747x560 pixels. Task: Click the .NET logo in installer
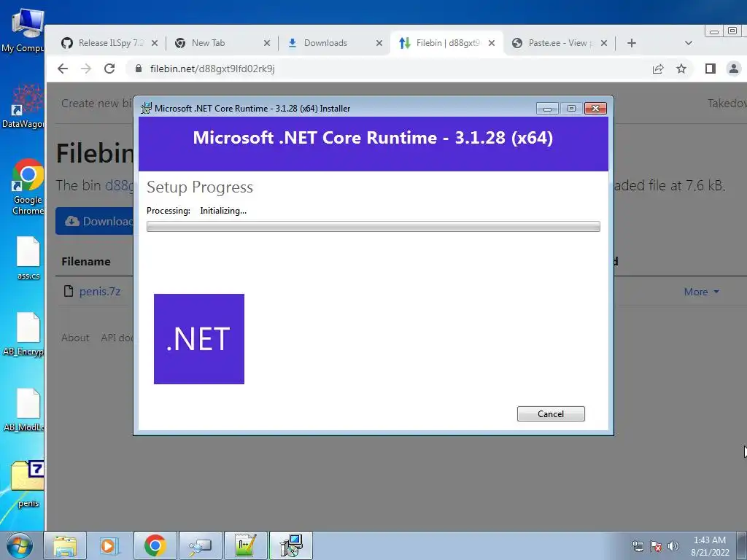pos(199,339)
